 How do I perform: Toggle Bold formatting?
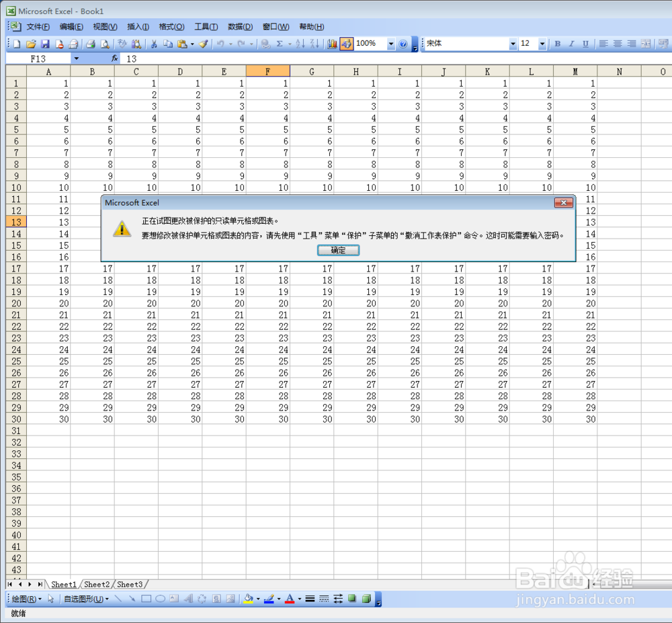(x=558, y=44)
